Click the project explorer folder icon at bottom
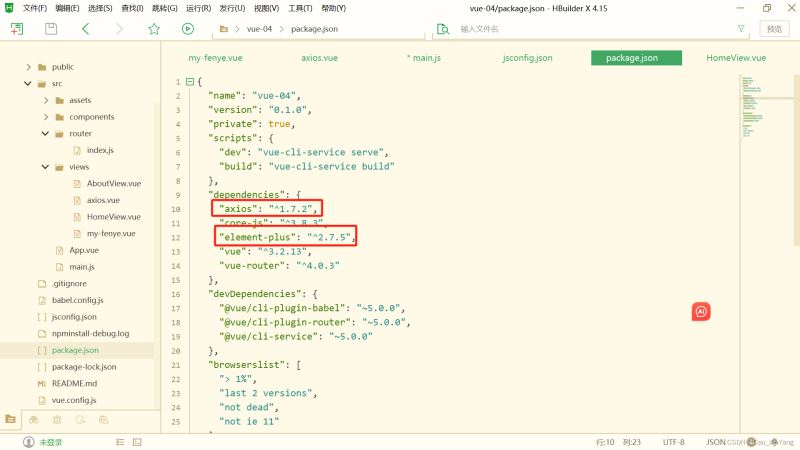This screenshot has width=800, height=450. pyautogui.click(x=10, y=419)
